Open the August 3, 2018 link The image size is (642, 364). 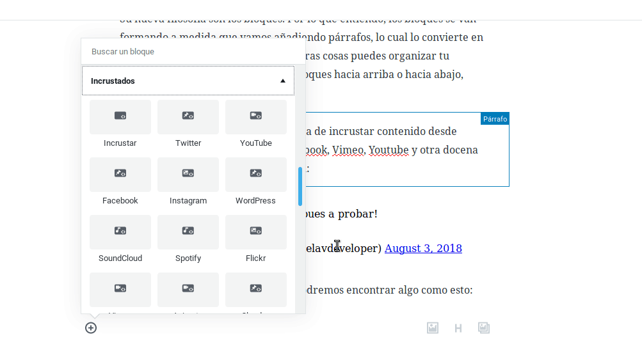tap(423, 248)
